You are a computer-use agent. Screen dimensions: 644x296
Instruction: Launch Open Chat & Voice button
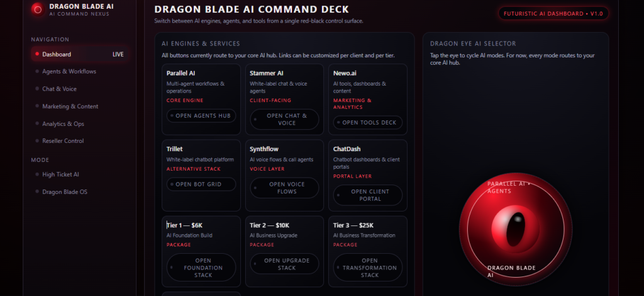point(285,120)
